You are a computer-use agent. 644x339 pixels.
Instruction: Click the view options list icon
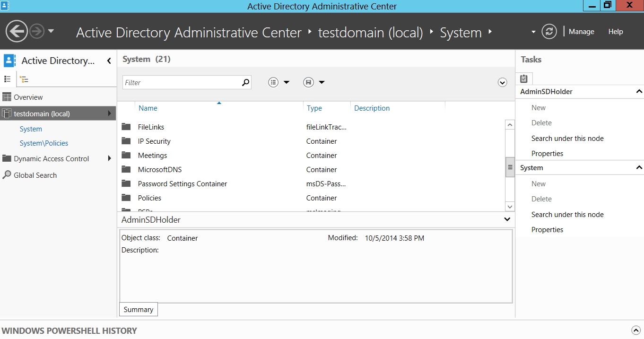click(273, 82)
